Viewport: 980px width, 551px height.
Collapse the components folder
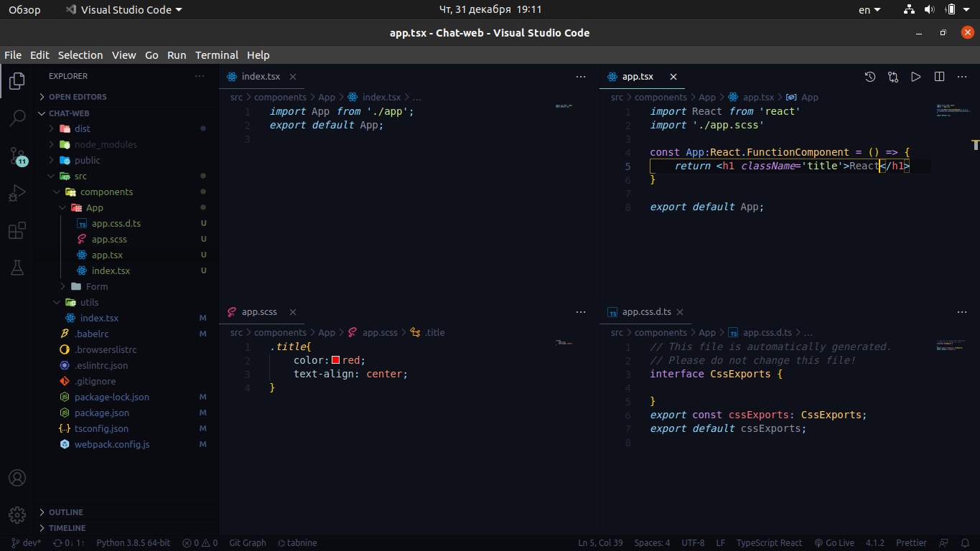coord(126,192)
